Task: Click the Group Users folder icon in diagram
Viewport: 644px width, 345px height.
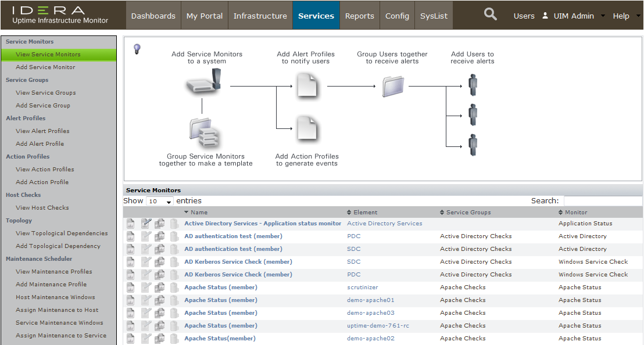Action: point(393,86)
